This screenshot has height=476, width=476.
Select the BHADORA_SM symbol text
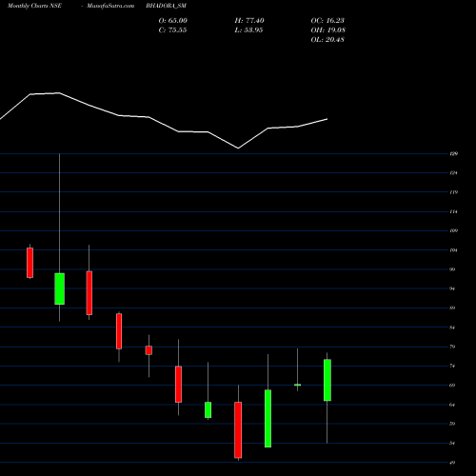166,6
